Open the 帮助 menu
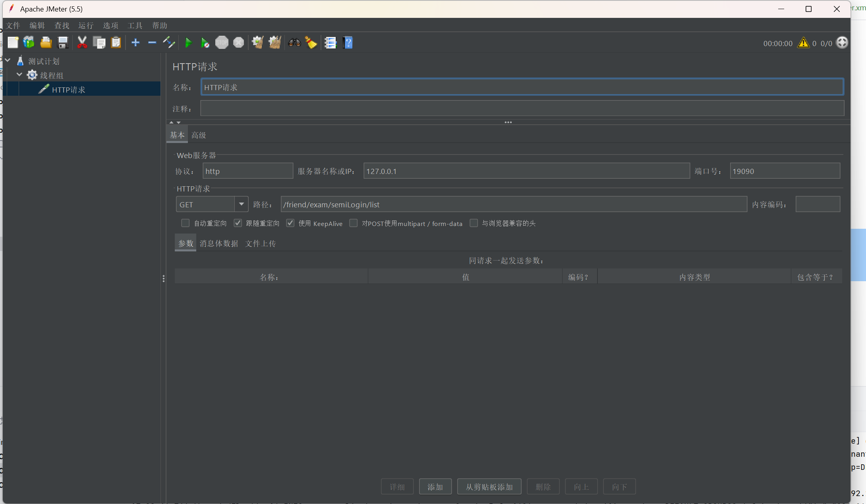The width and height of the screenshot is (866, 504). [x=160, y=25]
